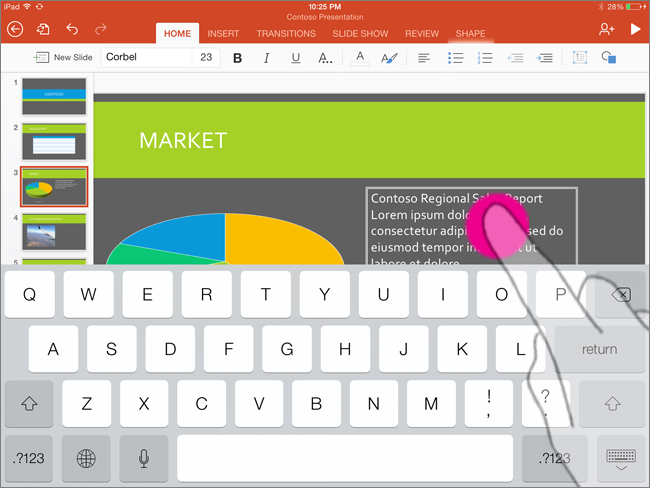Screen dimensions: 650x488
Task: Toggle underline formatting
Action: (295, 58)
